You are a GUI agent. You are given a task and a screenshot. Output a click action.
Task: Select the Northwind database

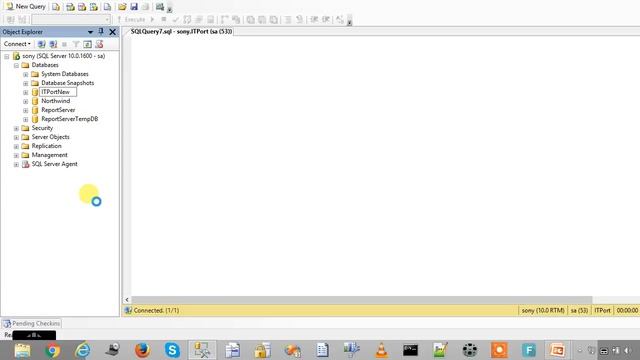[56, 101]
